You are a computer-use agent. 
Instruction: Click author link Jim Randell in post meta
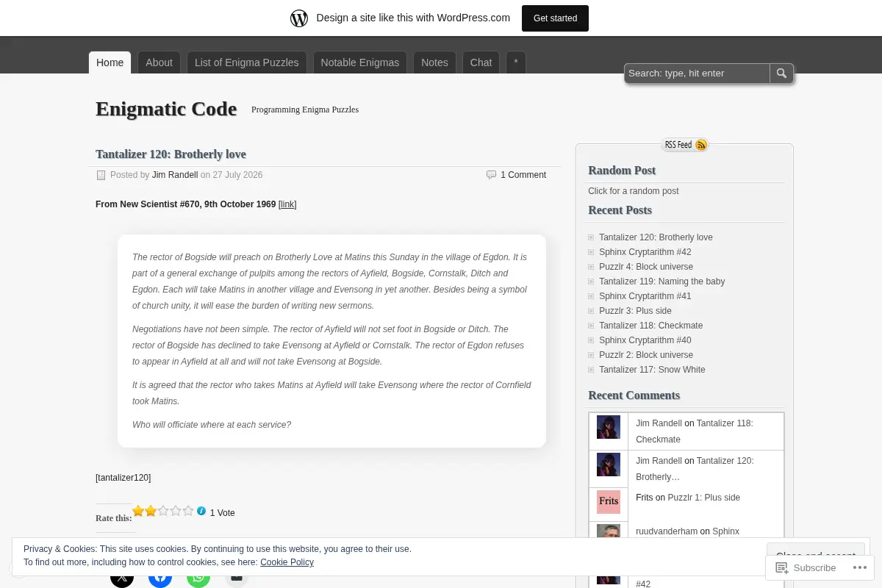coord(175,175)
